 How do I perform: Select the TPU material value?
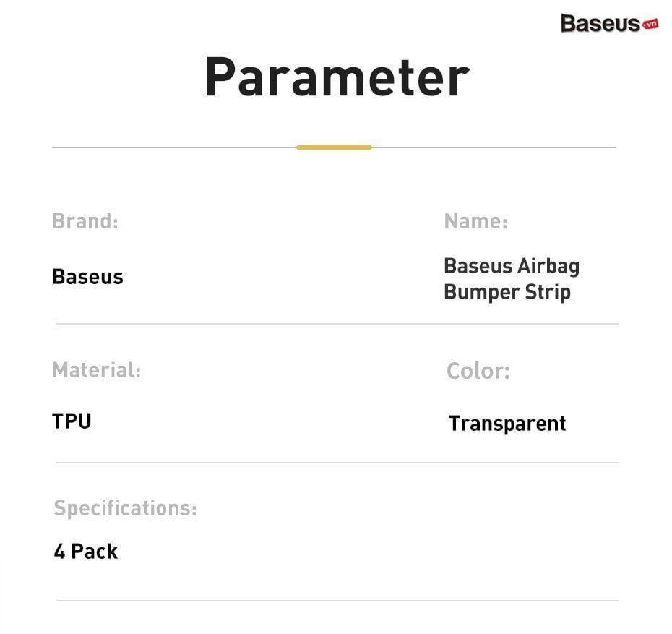(x=72, y=421)
